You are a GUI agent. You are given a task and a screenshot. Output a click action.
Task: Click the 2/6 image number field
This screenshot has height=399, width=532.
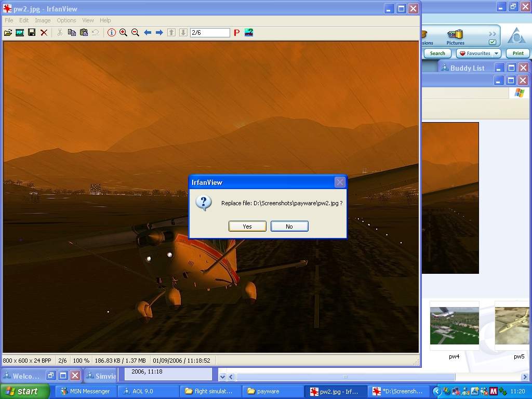point(210,33)
